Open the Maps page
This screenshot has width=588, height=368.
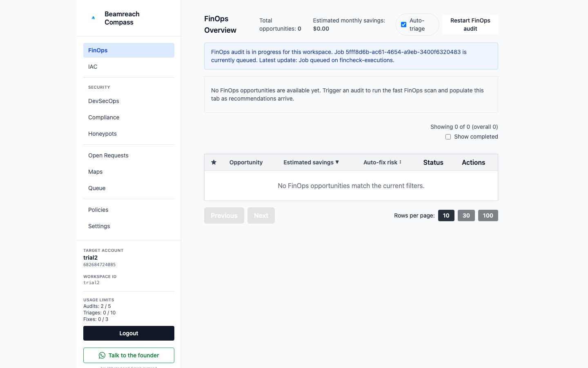point(129,172)
